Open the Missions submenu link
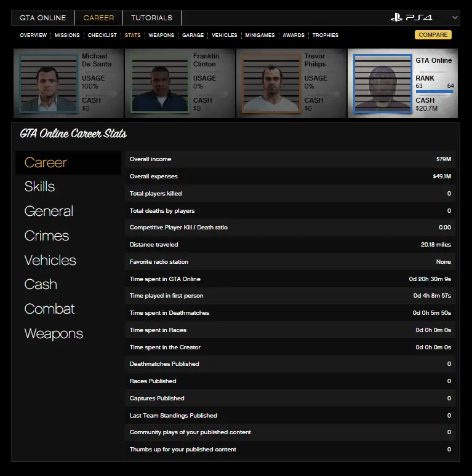 click(x=67, y=35)
